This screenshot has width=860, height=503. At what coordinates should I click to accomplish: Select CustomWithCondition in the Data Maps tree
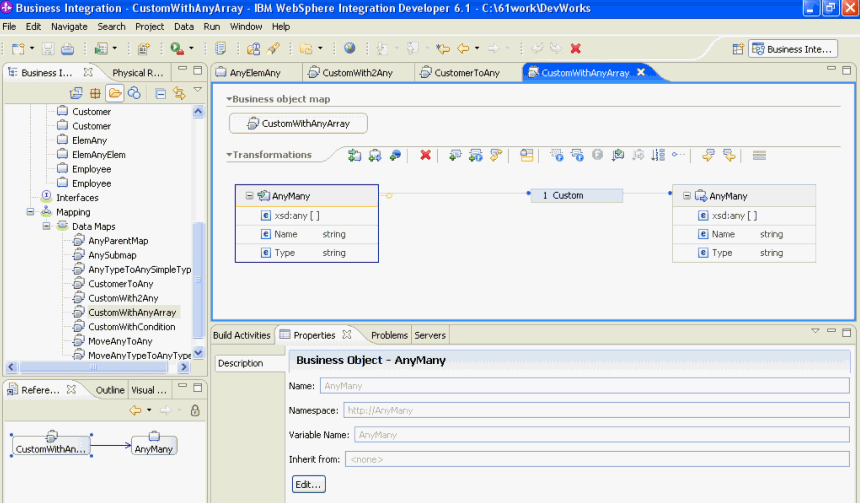click(x=132, y=327)
